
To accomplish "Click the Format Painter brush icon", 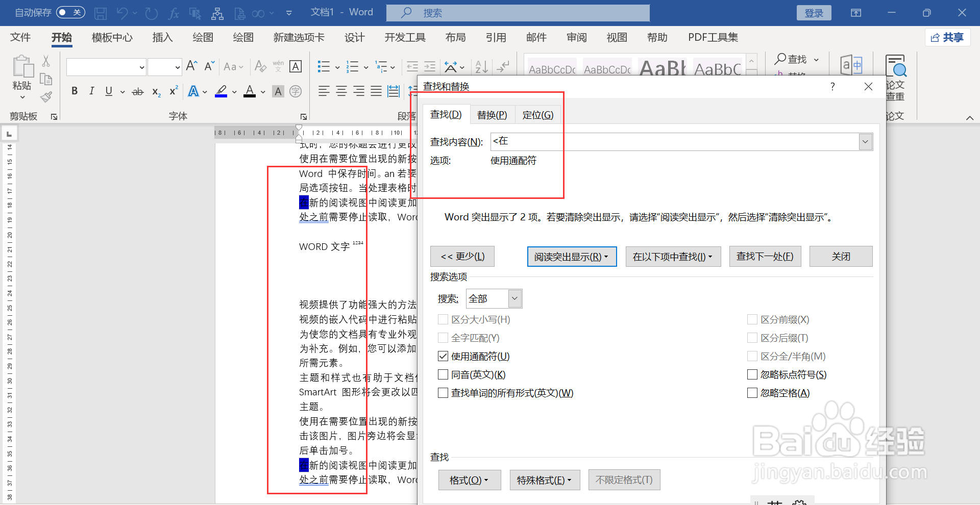I will (46, 96).
